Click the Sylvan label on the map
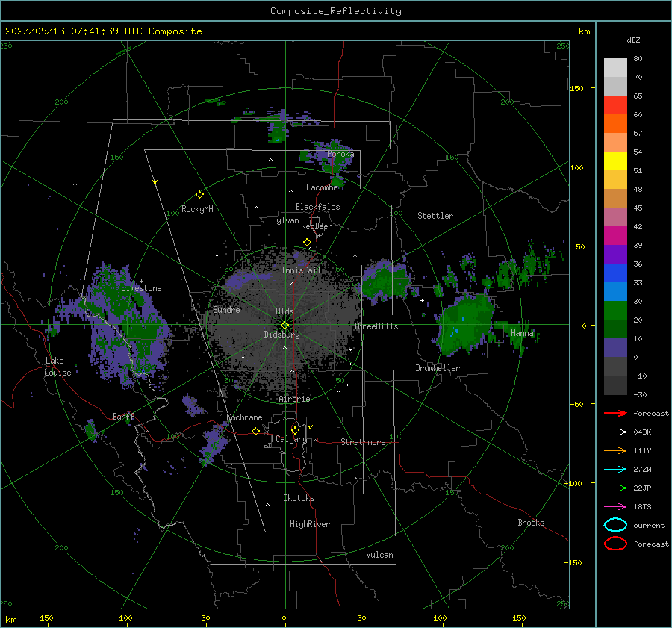672x628 pixels. click(285, 220)
